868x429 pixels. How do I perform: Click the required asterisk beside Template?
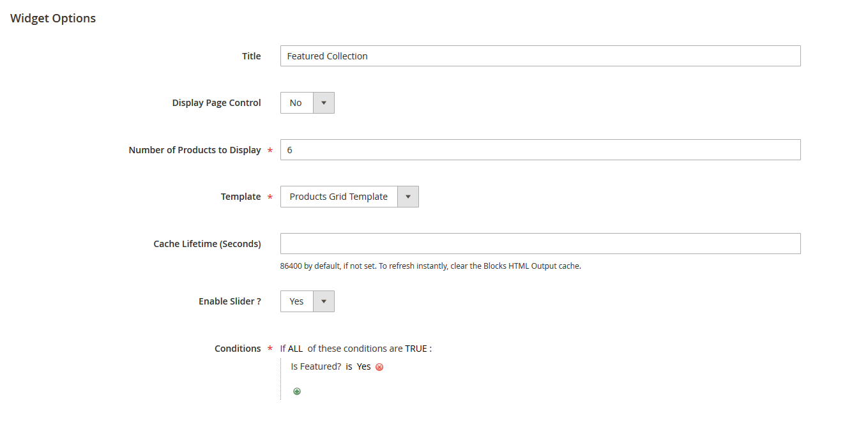click(269, 197)
